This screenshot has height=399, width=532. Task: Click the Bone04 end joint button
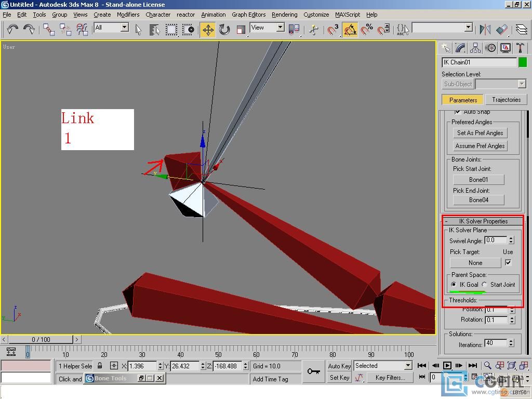(x=478, y=200)
